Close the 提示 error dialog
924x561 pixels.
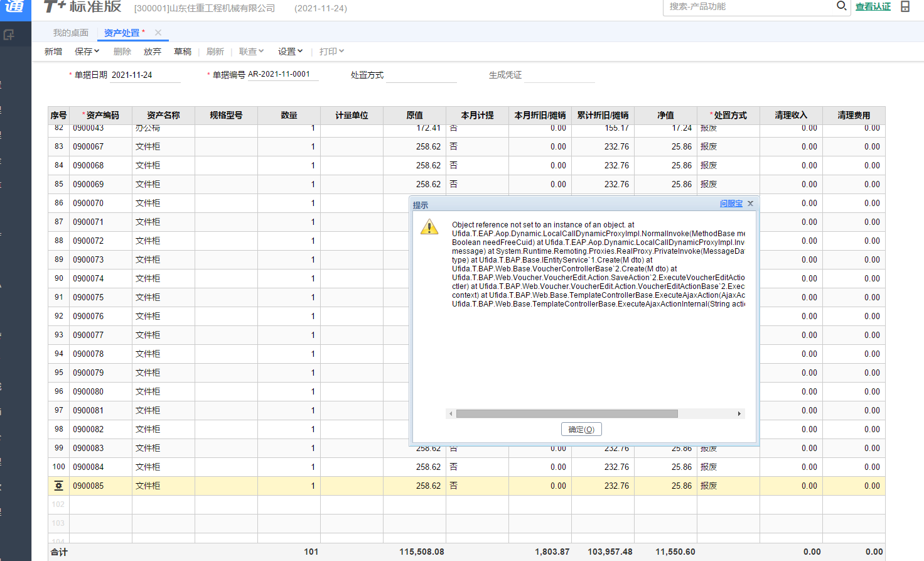750,204
